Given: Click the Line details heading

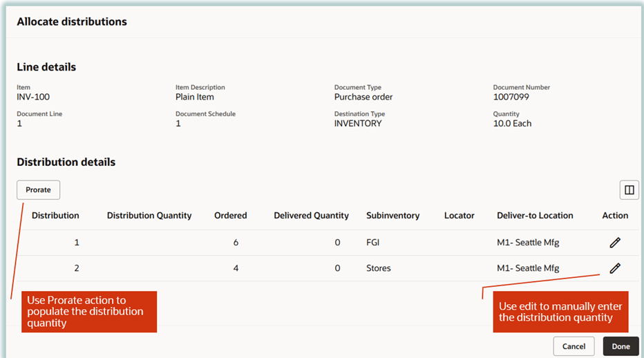Looking at the screenshot, I should click(46, 67).
